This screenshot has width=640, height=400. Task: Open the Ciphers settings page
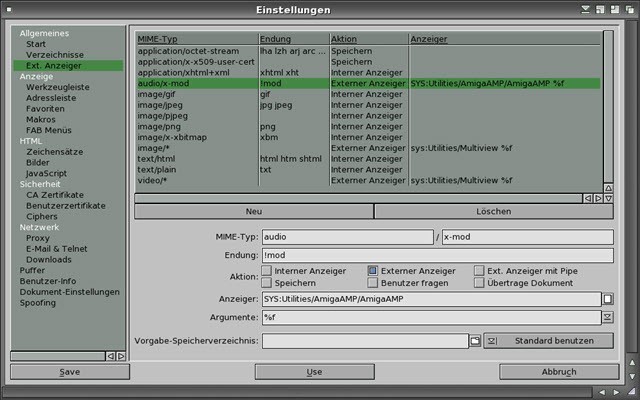point(42,216)
